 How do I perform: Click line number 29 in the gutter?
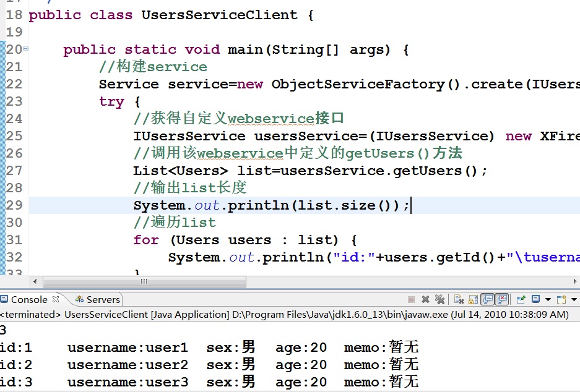[14, 205]
